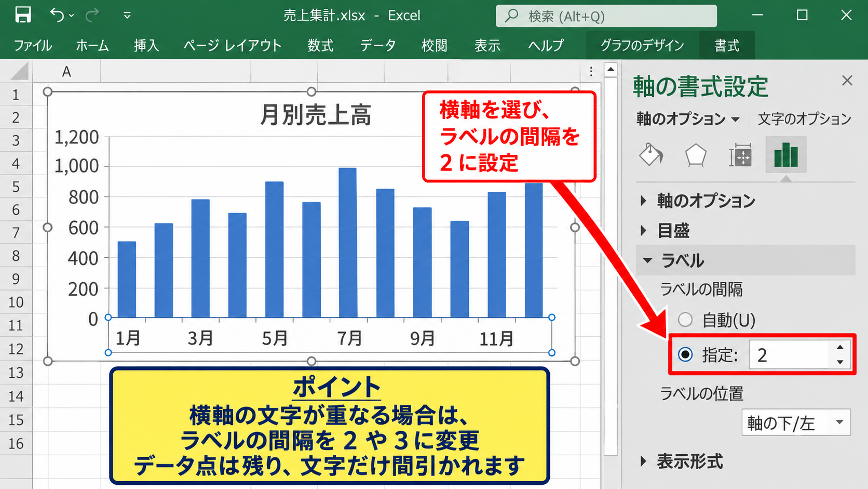Screen dimensions: 868x489
Task: Select row 1 header
Action: click(x=16, y=95)
